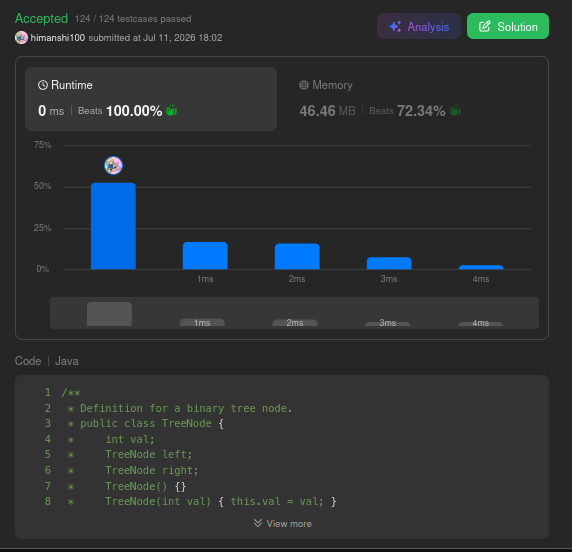Click the 2ms bar in runtime chart

coord(297,256)
